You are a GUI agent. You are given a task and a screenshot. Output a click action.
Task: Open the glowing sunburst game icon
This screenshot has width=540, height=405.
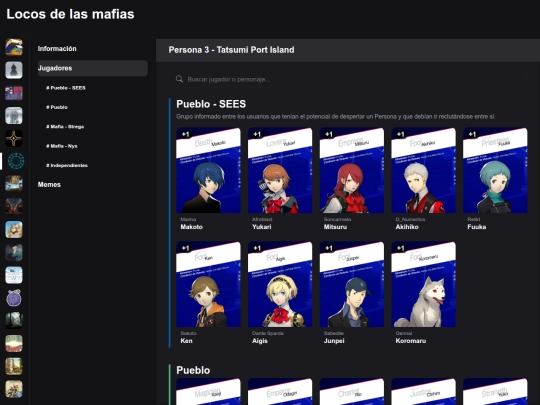tap(14, 343)
